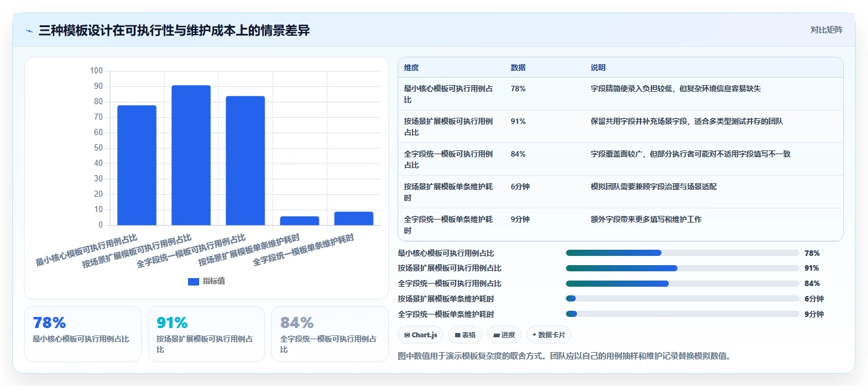Image resolution: width=868 pixels, height=386 pixels.
Task: Click the 数据卡片 tag chip
Action: tap(549, 335)
